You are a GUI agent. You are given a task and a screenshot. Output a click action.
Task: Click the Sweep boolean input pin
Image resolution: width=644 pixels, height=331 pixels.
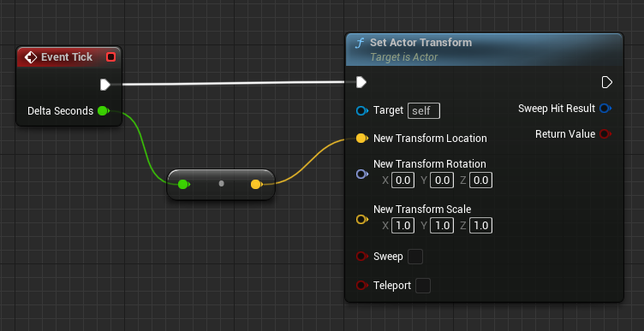[x=362, y=257]
